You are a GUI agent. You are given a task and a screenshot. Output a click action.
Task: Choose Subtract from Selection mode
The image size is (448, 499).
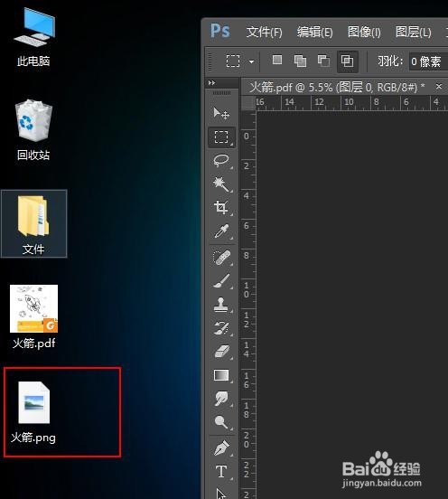point(323,61)
